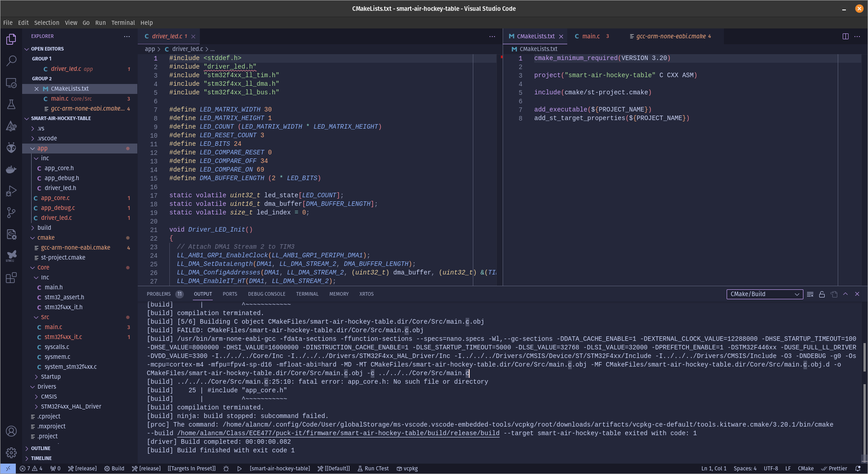Open Remote Explorer in activity bar
This screenshot has width=868, height=474.
[11, 83]
